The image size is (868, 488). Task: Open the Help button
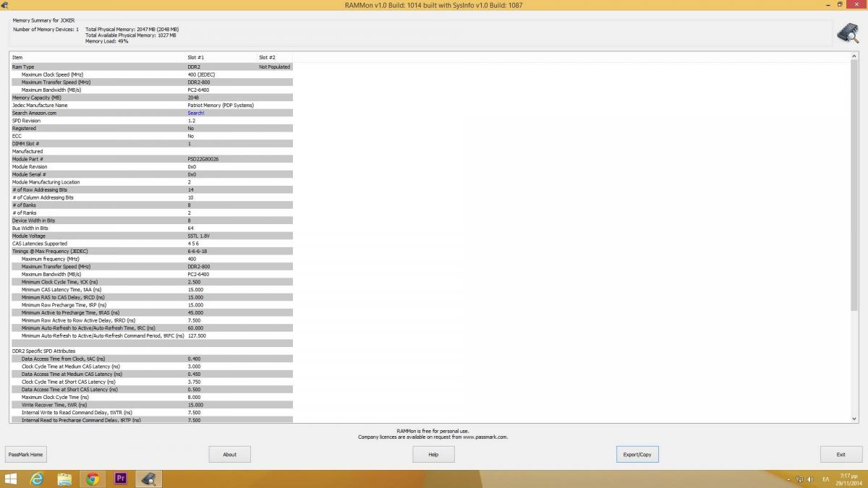point(434,454)
